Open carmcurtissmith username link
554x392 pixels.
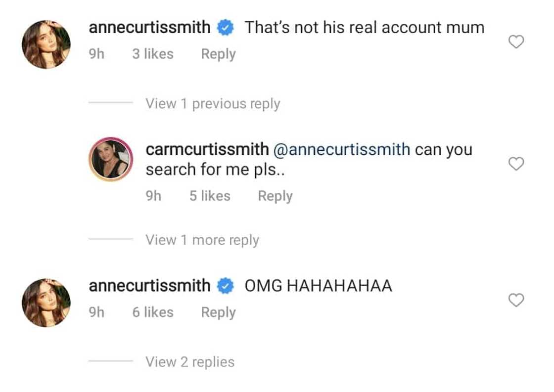coord(207,149)
